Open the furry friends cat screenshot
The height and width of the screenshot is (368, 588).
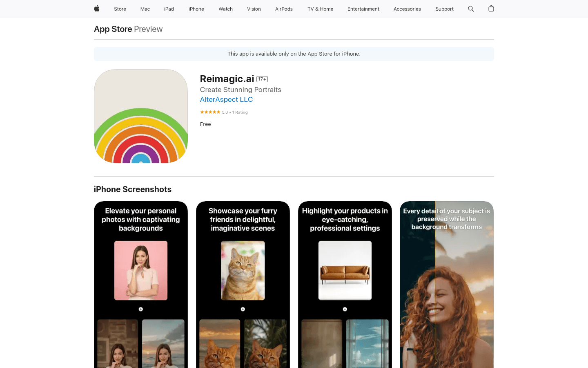243,285
